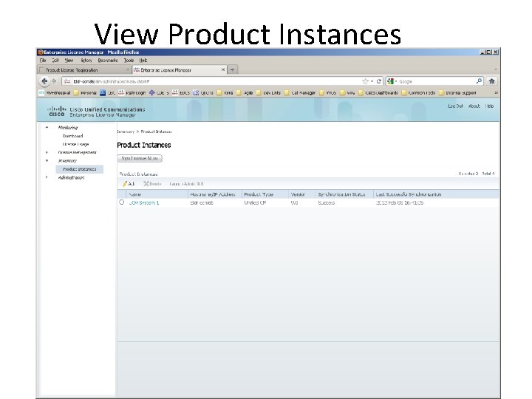Screen dimensions: 532x399
Task: Open the Firefox home page icon
Action: [491, 81]
